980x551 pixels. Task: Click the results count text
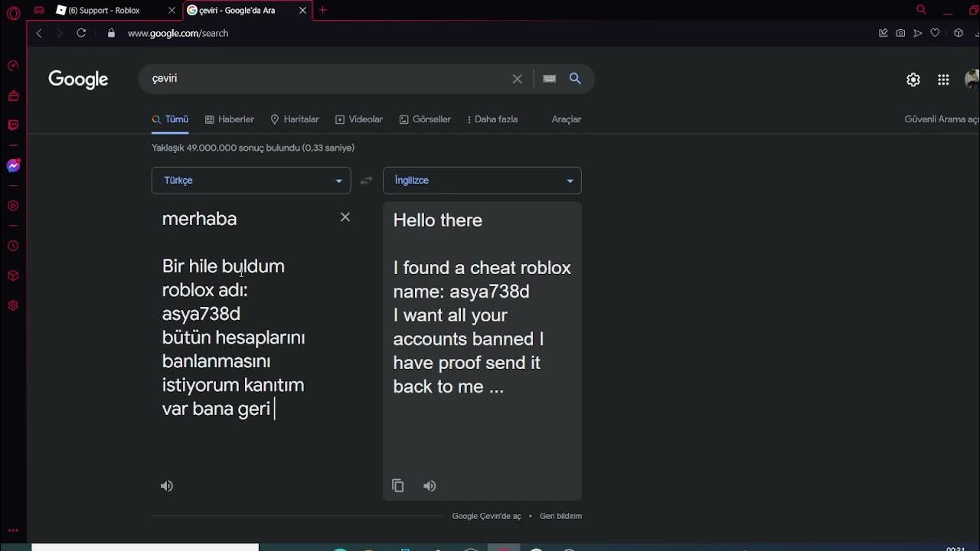pos(253,148)
